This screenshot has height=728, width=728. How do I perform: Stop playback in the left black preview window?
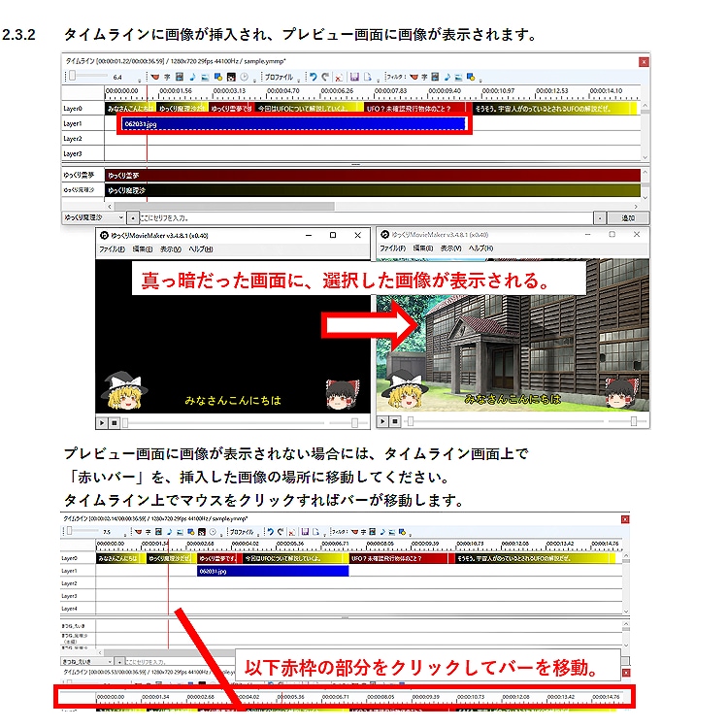click(114, 423)
